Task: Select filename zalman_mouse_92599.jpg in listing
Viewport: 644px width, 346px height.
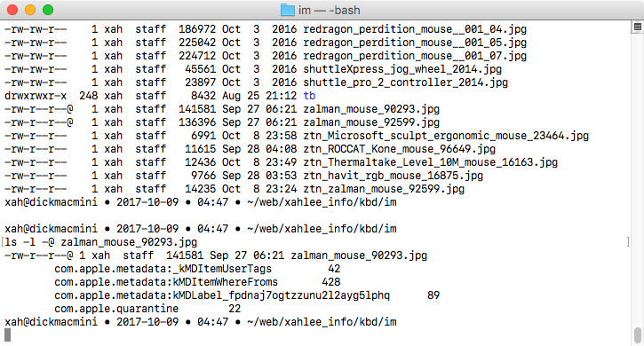Action: pos(371,122)
